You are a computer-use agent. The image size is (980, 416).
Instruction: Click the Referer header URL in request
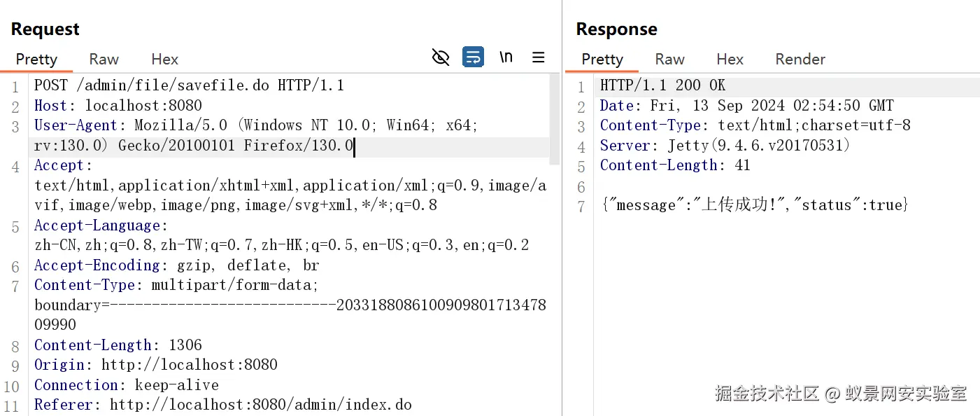click(x=260, y=405)
